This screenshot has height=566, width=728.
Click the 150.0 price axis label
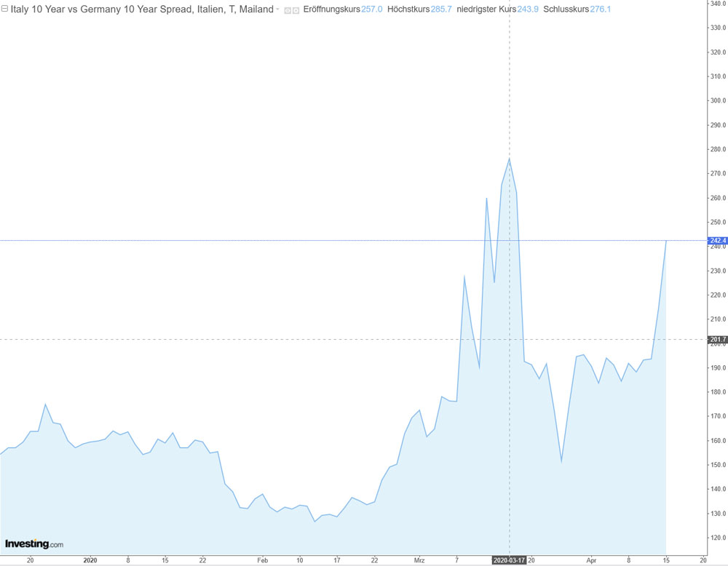(718, 465)
